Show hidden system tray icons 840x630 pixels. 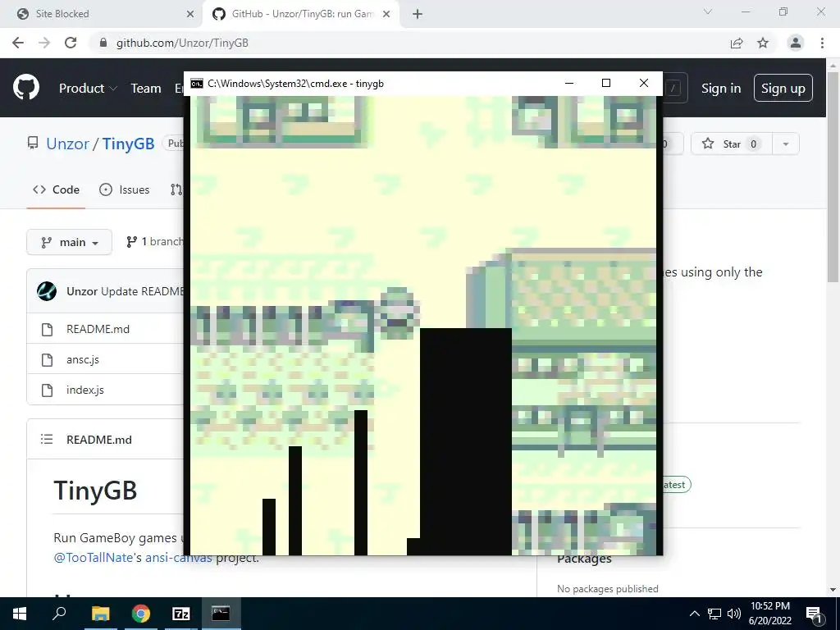coord(694,614)
